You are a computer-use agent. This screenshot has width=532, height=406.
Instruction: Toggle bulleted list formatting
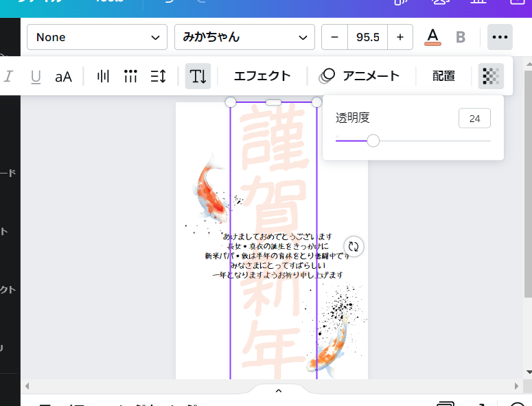click(130, 76)
